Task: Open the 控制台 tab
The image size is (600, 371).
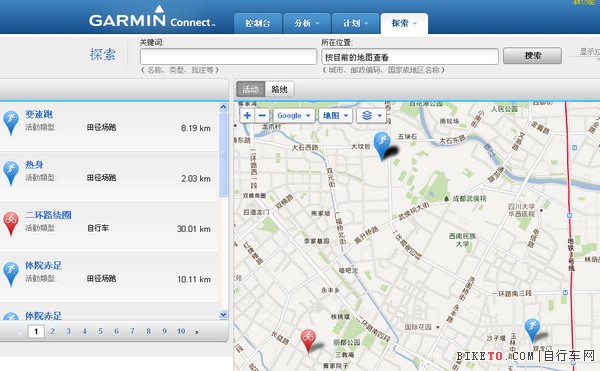Action: 258,23
